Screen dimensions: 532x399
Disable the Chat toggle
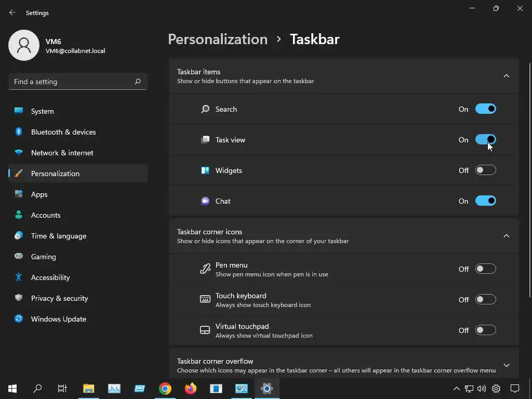[486, 201]
